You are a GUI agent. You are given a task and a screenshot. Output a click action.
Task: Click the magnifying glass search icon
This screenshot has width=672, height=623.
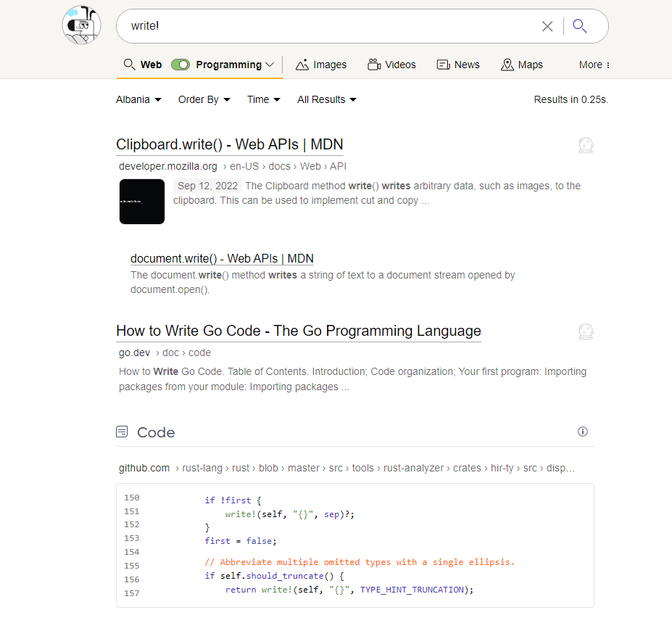click(578, 25)
